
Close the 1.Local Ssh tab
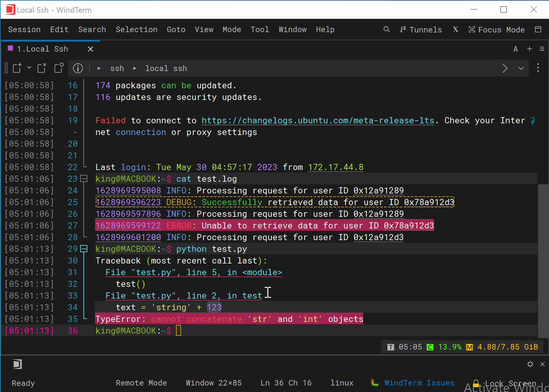91,49
